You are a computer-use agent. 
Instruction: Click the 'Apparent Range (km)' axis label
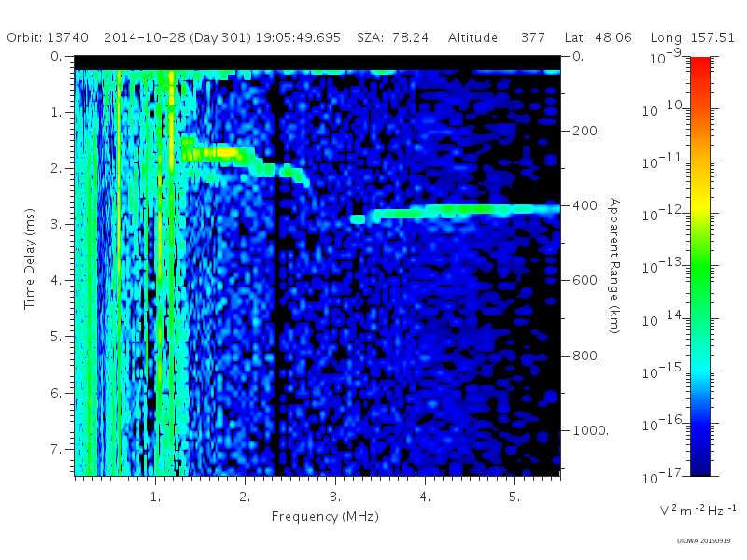tap(614, 266)
